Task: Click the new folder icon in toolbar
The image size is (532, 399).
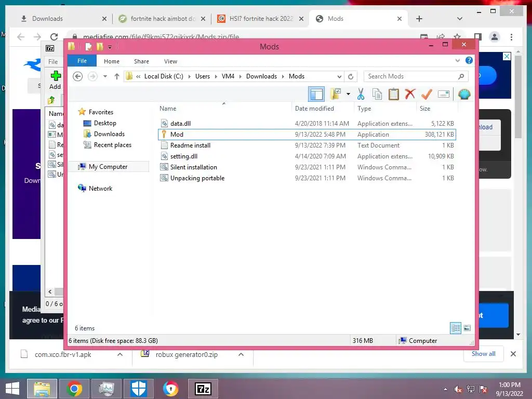Action: pos(336,94)
